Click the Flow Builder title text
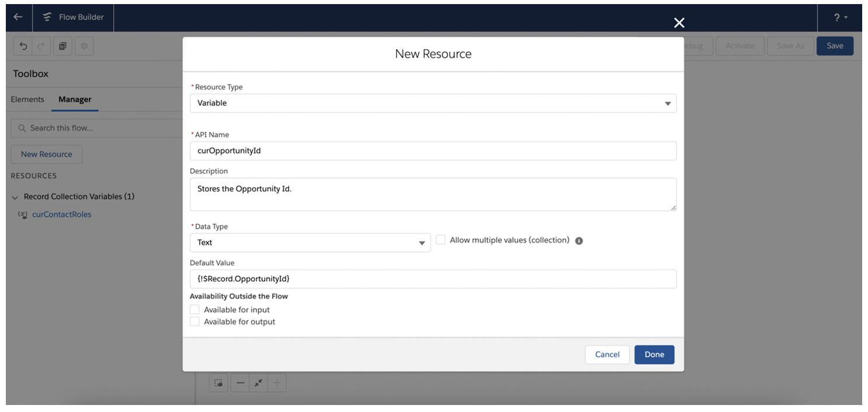 click(x=81, y=17)
